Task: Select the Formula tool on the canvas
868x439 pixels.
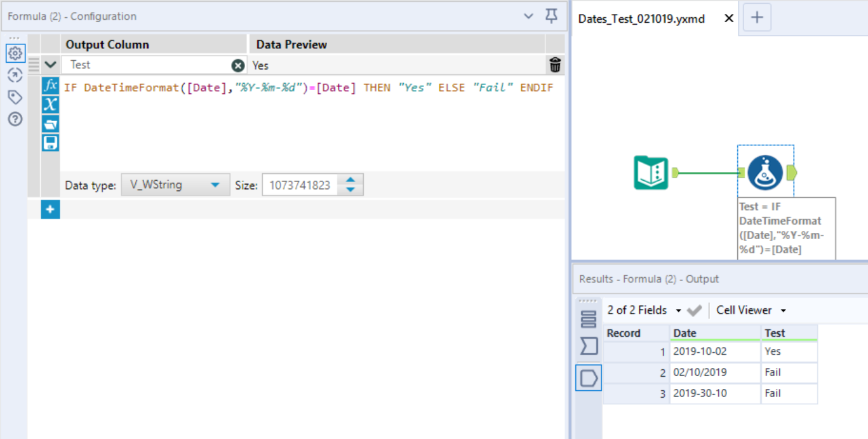Action: tap(765, 171)
